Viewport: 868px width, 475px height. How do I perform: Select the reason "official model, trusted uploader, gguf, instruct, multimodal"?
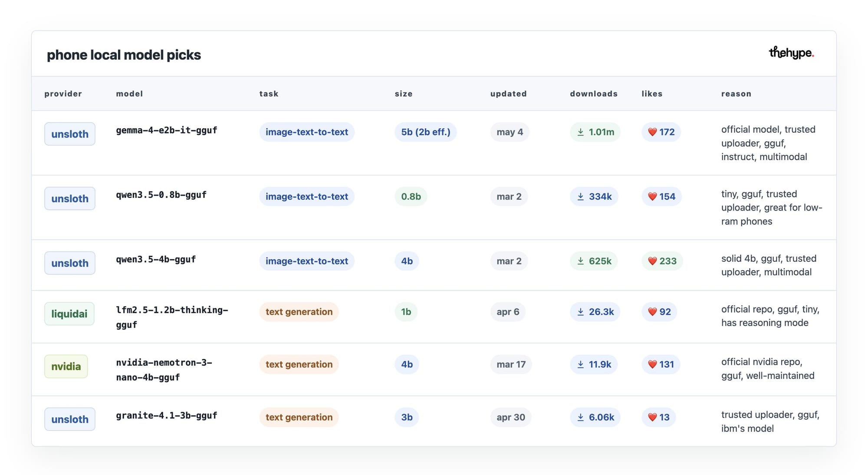(x=768, y=143)
